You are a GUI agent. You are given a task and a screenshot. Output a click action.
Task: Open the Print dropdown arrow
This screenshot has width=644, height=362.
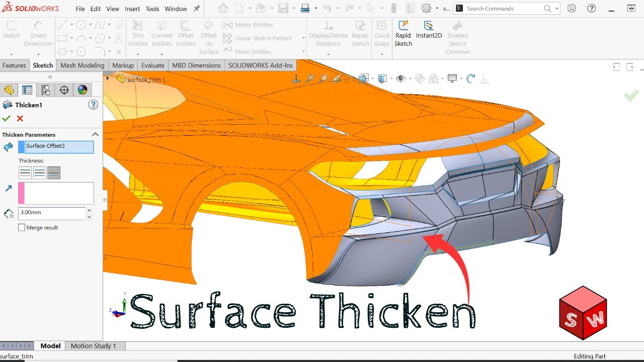(316, 9)
